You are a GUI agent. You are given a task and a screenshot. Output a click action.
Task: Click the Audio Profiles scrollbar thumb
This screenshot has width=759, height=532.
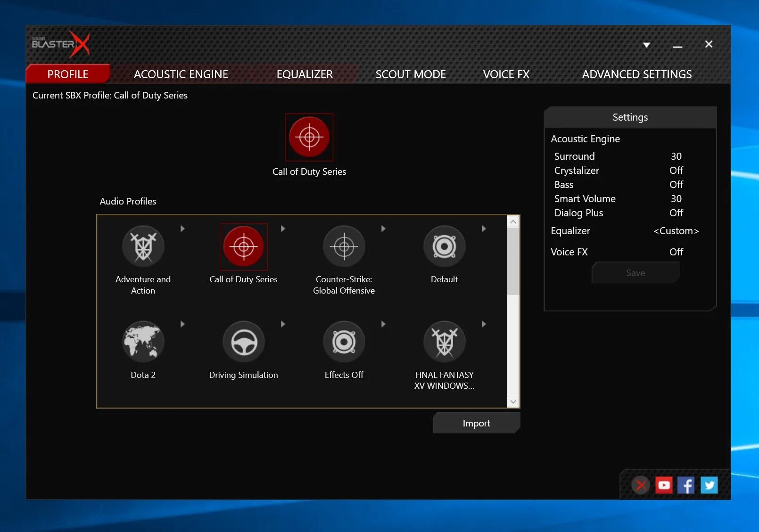513,262
